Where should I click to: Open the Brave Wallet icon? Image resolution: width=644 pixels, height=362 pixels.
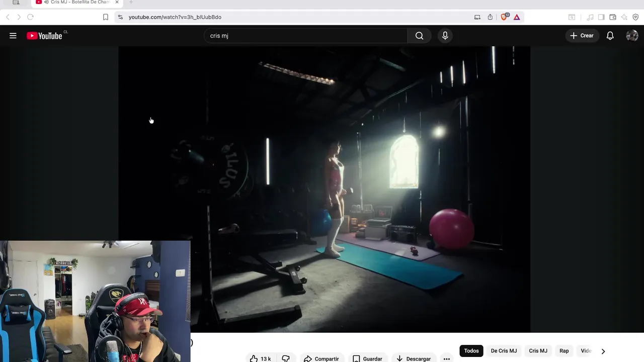pyautogui.click(x=612, y=17)
